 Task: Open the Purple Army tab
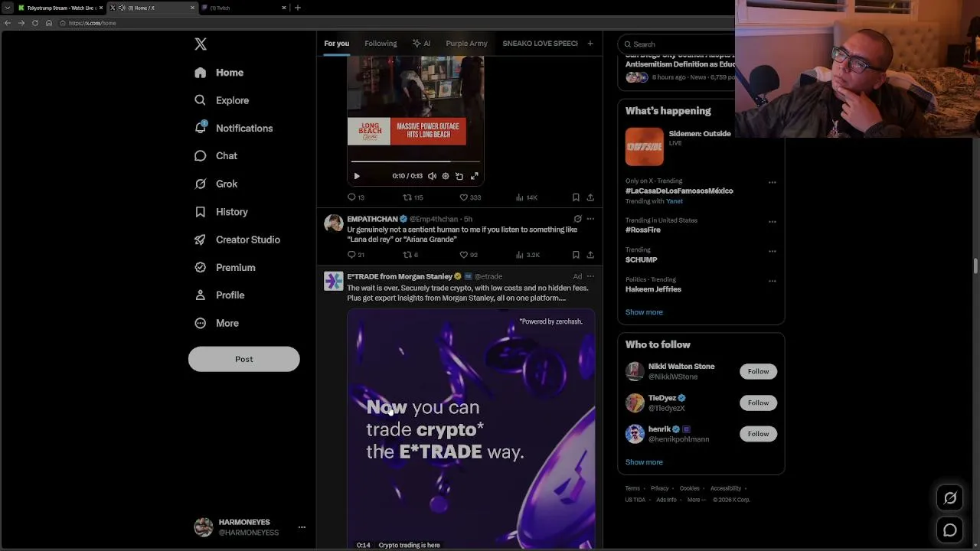coord(466,44)
